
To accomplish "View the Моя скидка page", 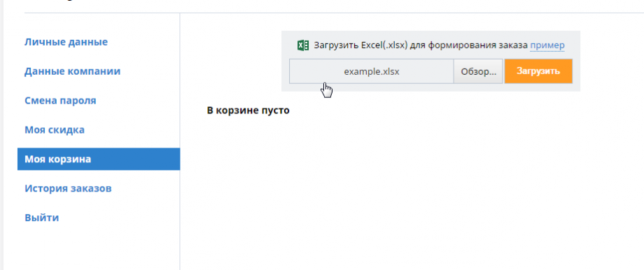I will pyautogui.click(x=55, y=130).
